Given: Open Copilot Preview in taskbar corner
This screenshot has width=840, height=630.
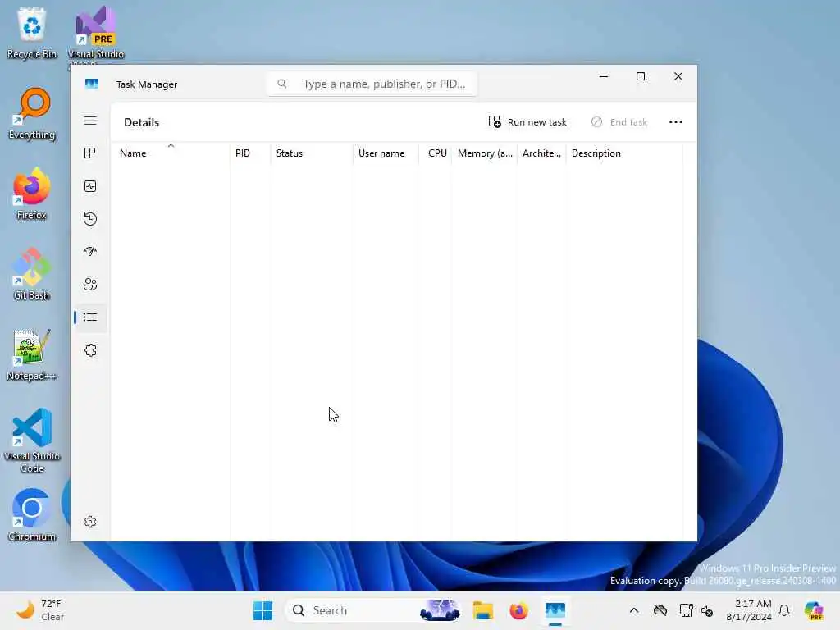Looking at the screenshot, I should pyautogui.click(x=814, y=610).
